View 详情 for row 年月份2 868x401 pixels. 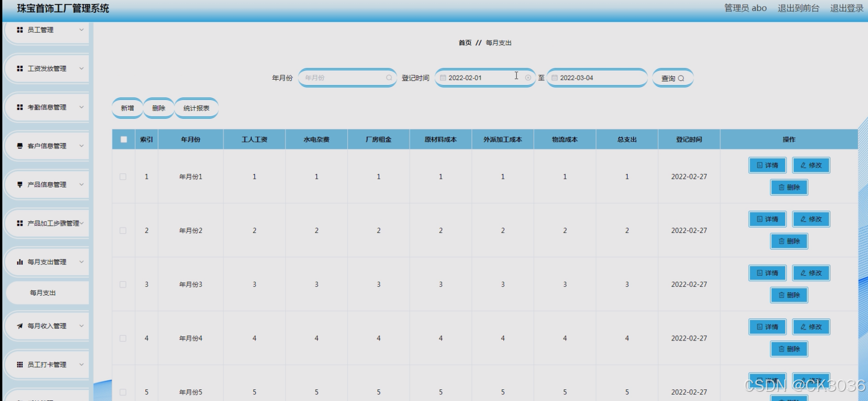(x=767, y=219)
